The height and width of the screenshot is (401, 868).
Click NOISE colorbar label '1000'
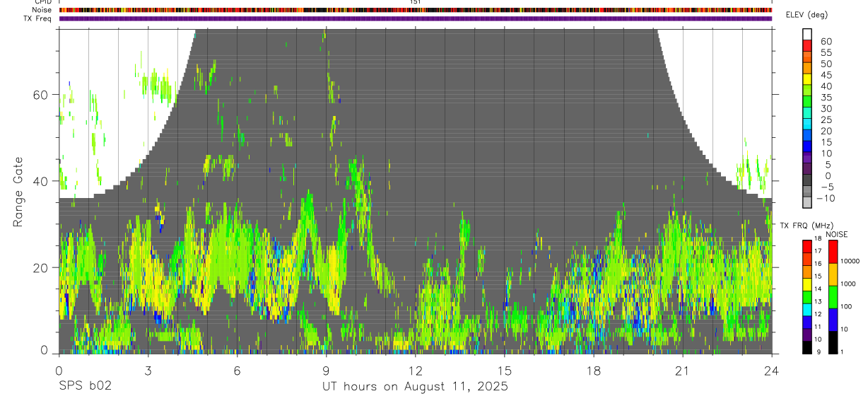pyautogui.click(x=848, y=284)
